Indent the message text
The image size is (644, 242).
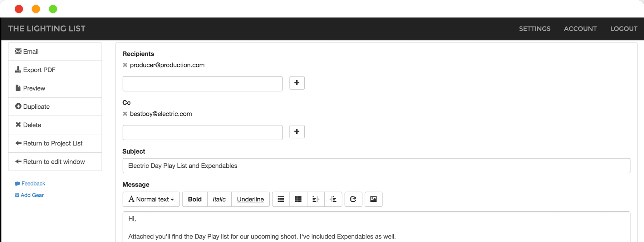click(x=333, y=199)
